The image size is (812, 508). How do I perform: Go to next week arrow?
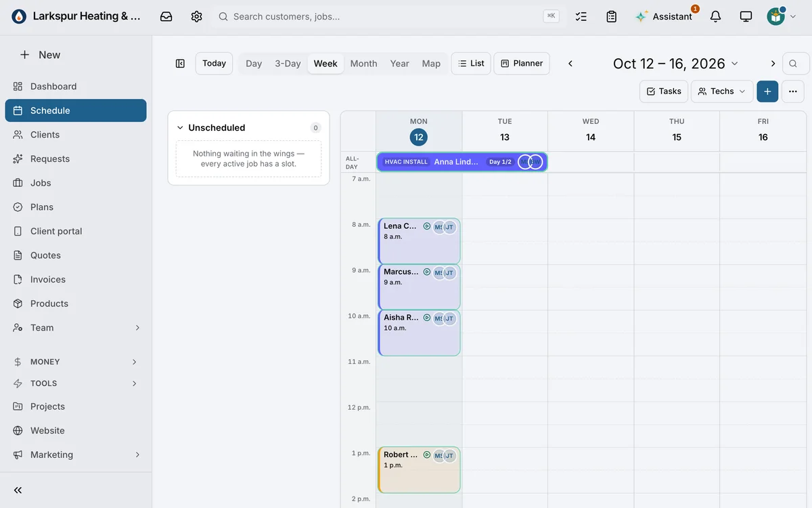[773, 64]
